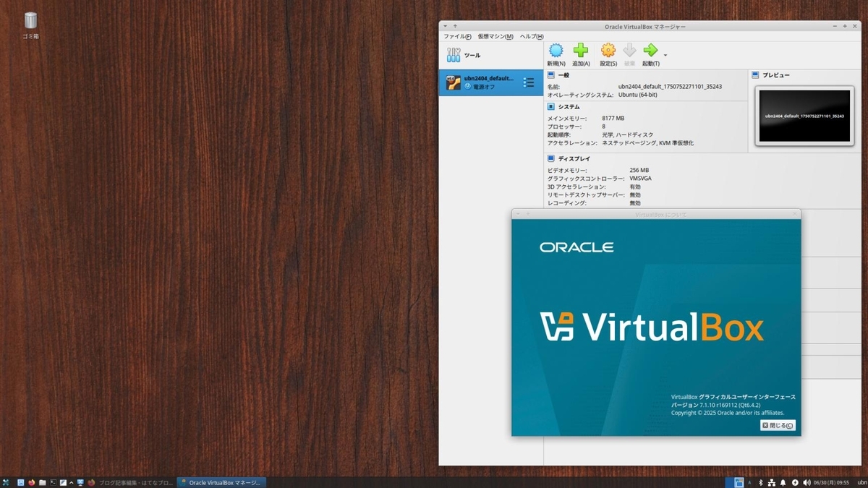Switch to ブログ記事編集 Firefox taskbar window
Screen dimensions: 868x488
tap(131, 482)
